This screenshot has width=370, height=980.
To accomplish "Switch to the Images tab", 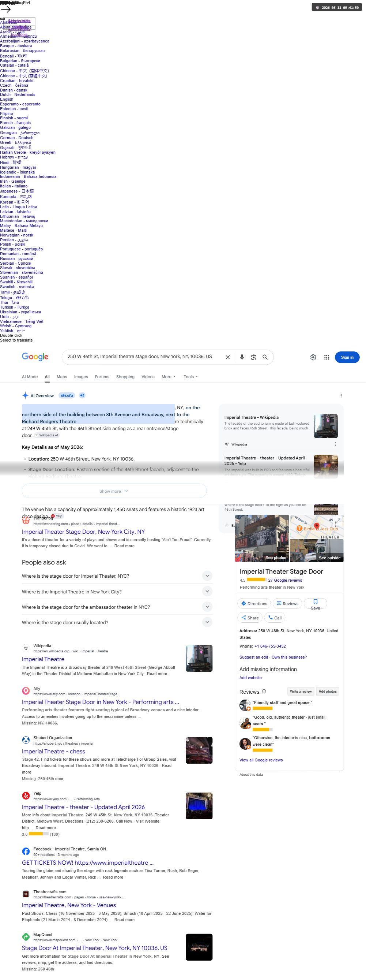I will tap(82, 381).
